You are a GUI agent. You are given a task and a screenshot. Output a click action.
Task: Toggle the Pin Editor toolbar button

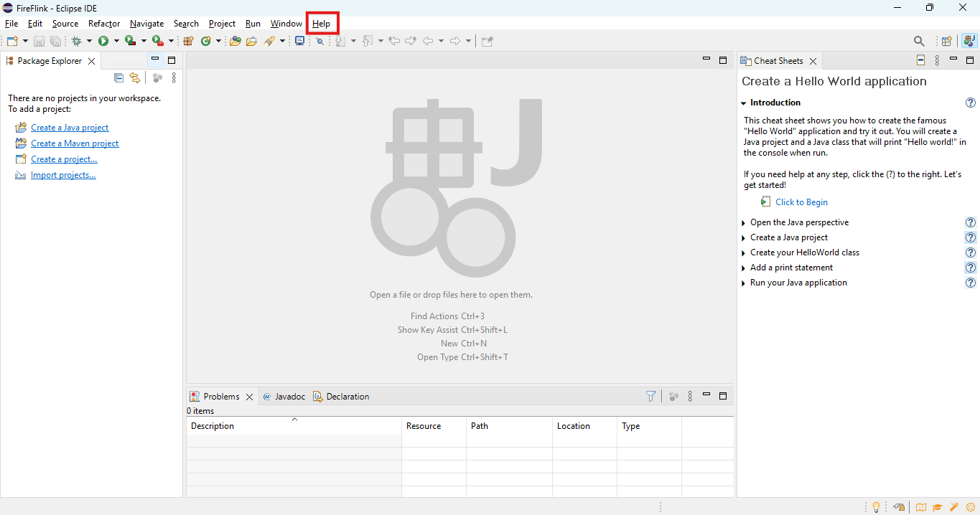(487, 42)
